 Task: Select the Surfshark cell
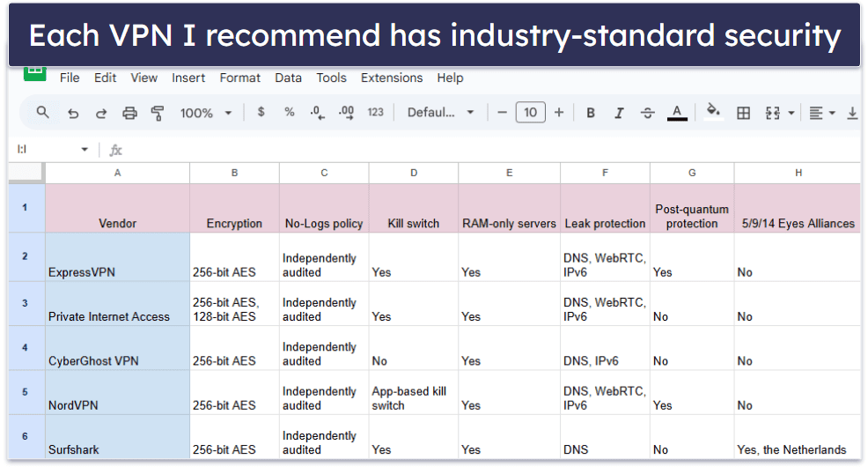click(117, 436)
